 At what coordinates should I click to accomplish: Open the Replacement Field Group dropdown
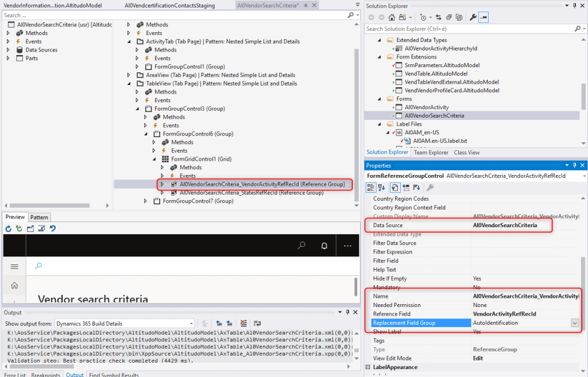(575, 323)
